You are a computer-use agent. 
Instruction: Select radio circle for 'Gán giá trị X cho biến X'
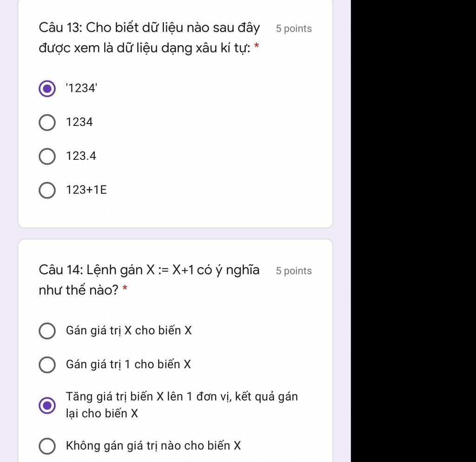(47, 331)
